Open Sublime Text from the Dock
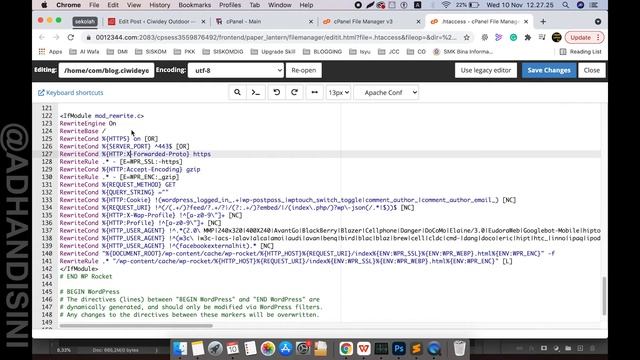Viewport: 640px width, 360px height. [416, 348]
